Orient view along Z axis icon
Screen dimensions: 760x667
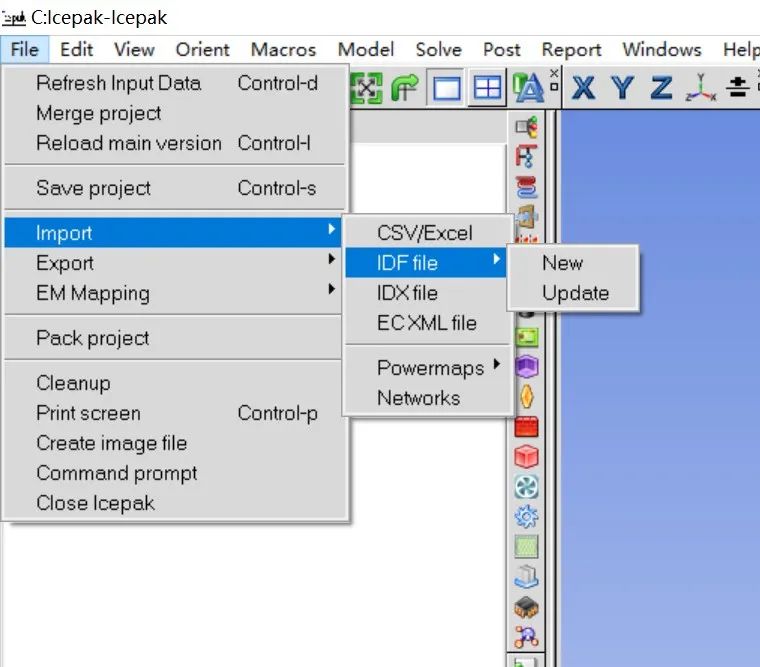(661, 88)
